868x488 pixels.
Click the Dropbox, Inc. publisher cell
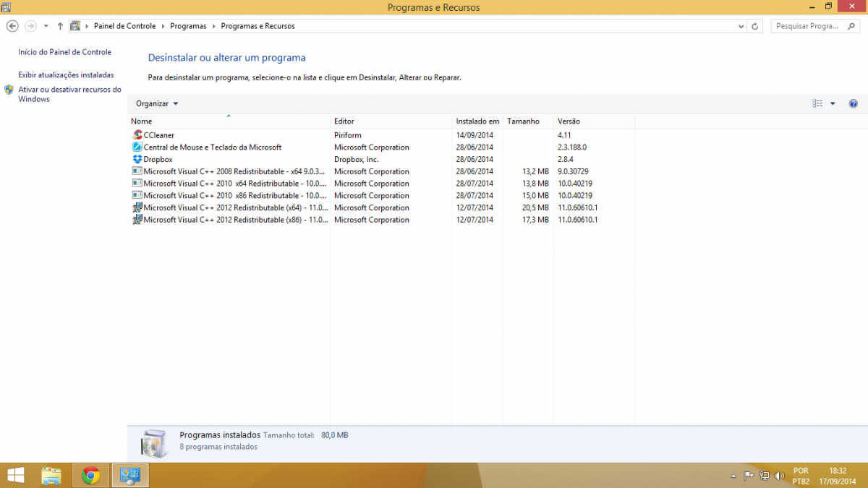(x=357, y=159)
